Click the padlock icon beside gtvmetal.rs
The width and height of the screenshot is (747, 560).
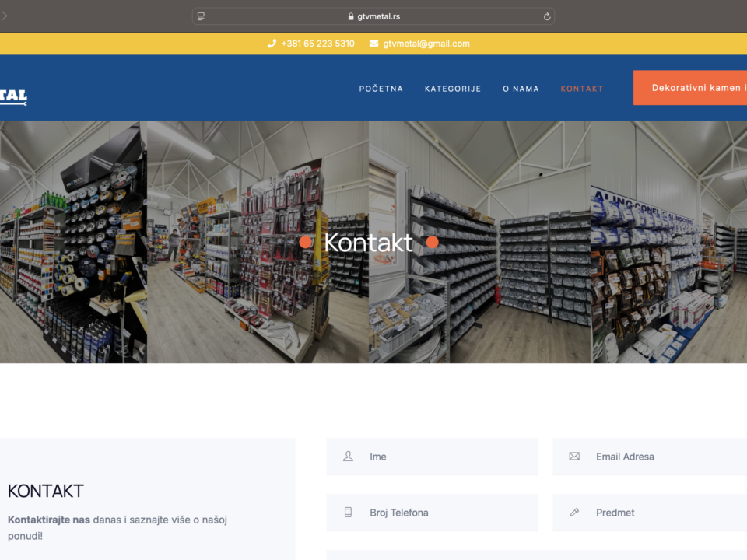coord(351,16)
